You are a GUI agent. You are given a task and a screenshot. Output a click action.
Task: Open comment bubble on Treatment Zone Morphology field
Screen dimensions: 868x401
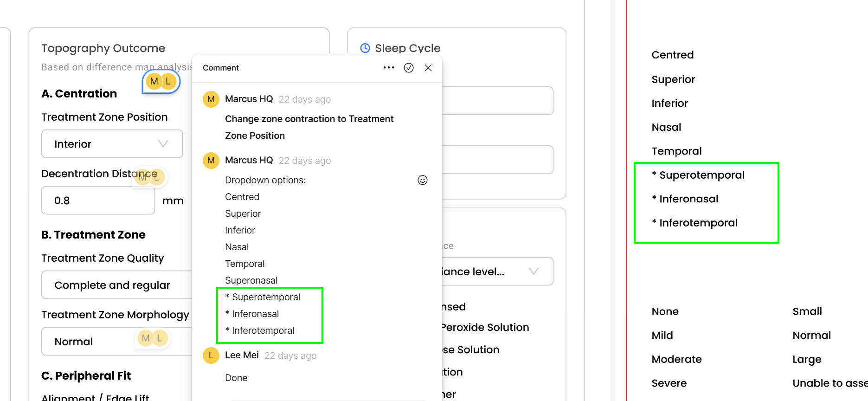[153, 338]
